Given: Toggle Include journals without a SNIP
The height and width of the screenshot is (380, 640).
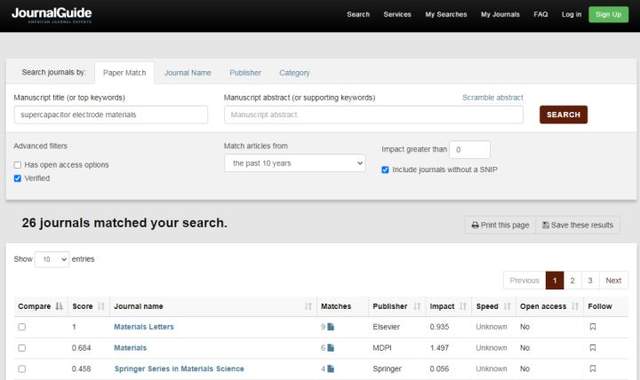Looking at the screenshot, I should click(x=385, y=170).
